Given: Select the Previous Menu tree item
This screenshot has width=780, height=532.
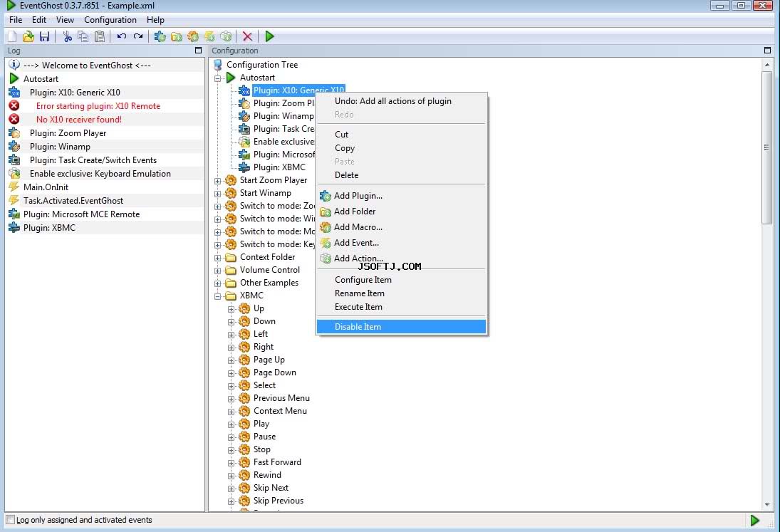Looking at the screenshot, I should click(281, 398).
